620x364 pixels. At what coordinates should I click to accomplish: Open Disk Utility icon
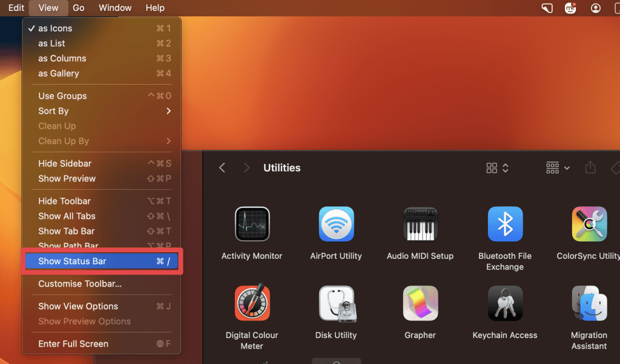336,304
